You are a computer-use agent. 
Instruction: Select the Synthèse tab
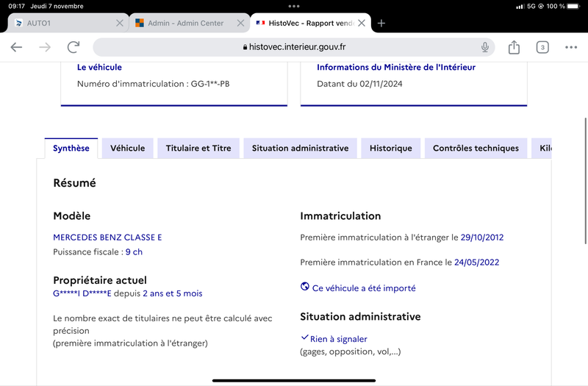pyautogui.click(x=71, y=149)
